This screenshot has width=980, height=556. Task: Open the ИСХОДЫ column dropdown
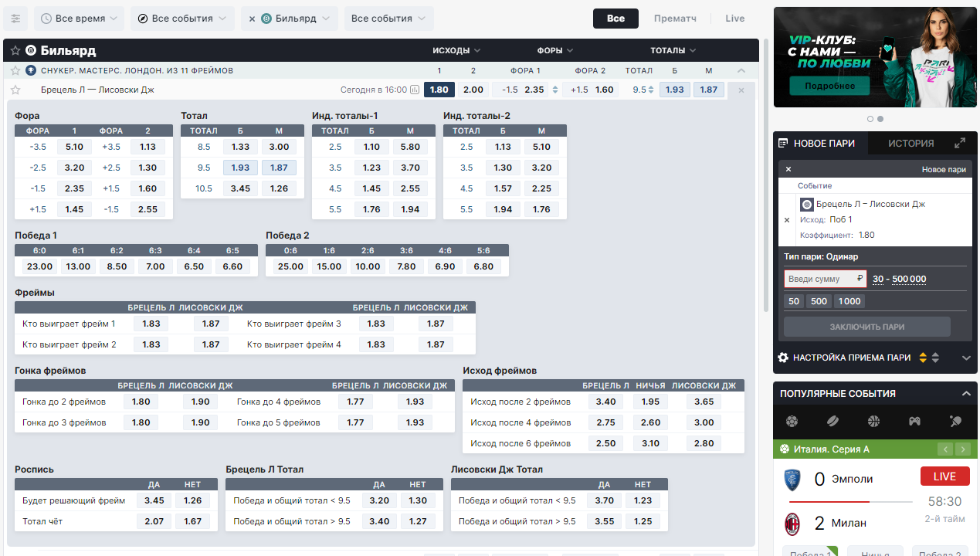tap(456, 51)
